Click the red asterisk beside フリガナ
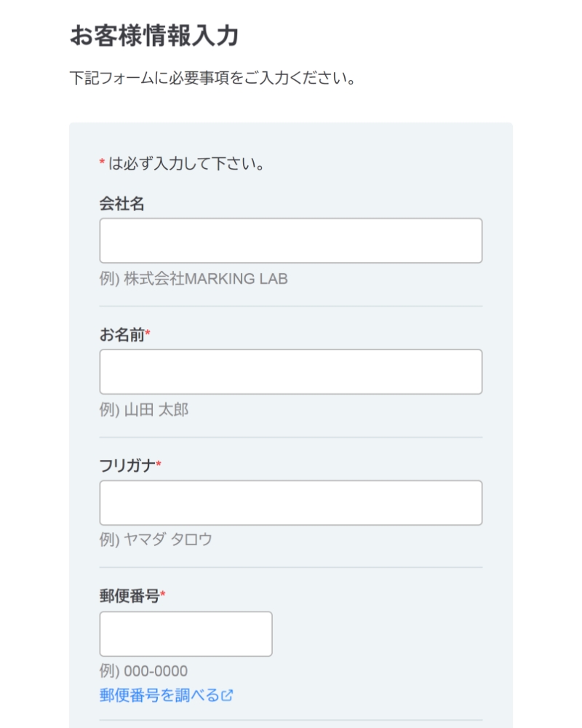The image size is (582, 728). pos(159,464)
